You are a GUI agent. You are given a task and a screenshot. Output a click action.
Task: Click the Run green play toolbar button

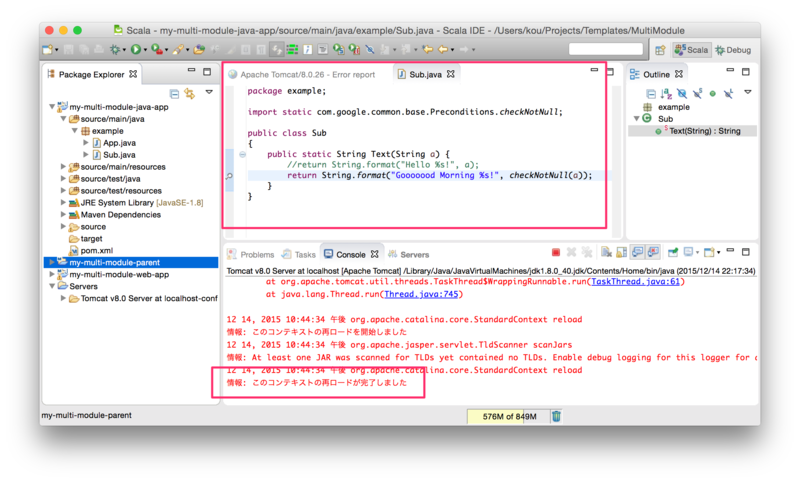coord(136,49)
